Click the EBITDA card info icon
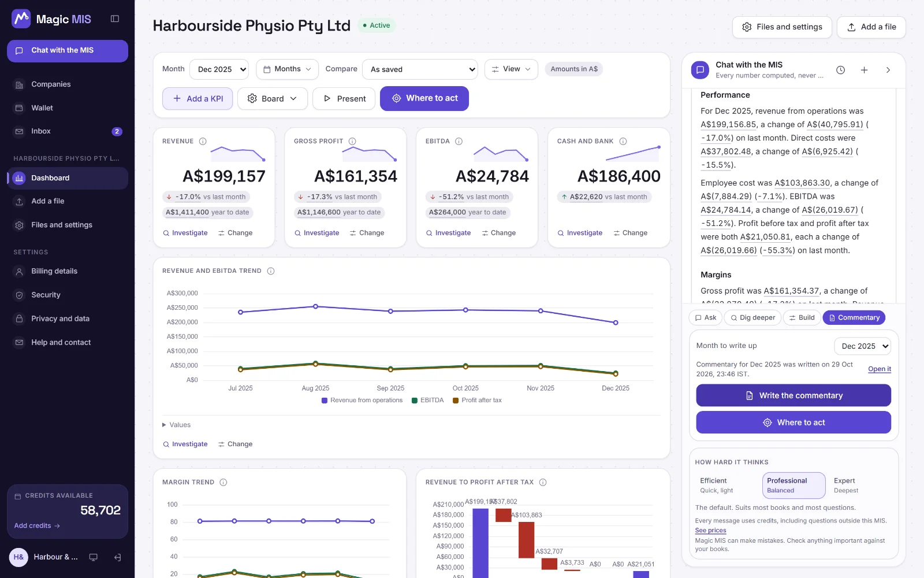 pyautogui.click(x=459, y=141)
